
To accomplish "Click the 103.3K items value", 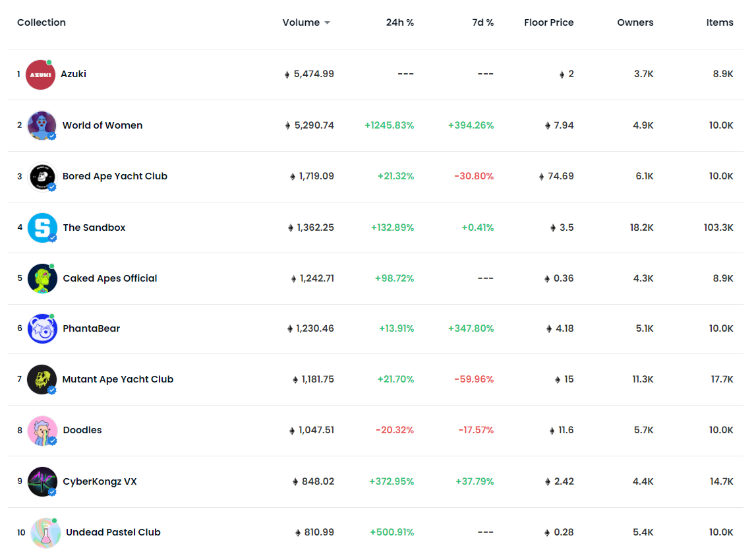I will tap(718, 228).
